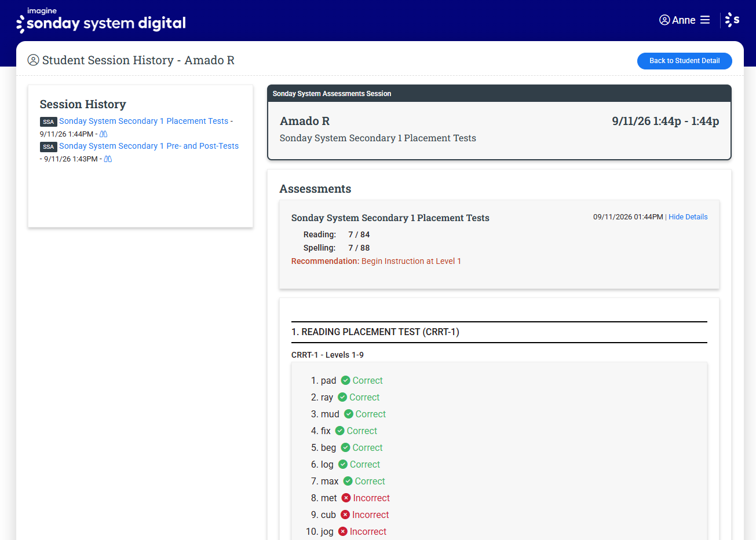Click the word met in item 8
This screenshot has height=540, width=756.
point(328,498)
